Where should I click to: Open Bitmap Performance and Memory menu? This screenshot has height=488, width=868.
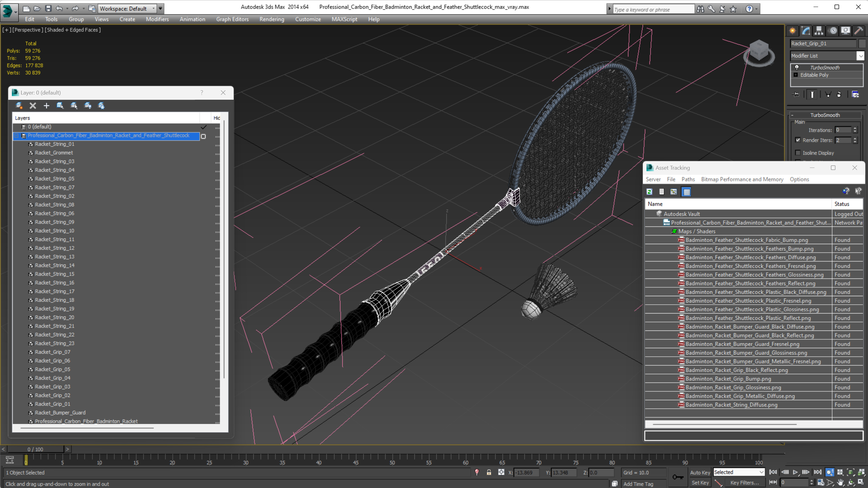[x=742, y=179]
